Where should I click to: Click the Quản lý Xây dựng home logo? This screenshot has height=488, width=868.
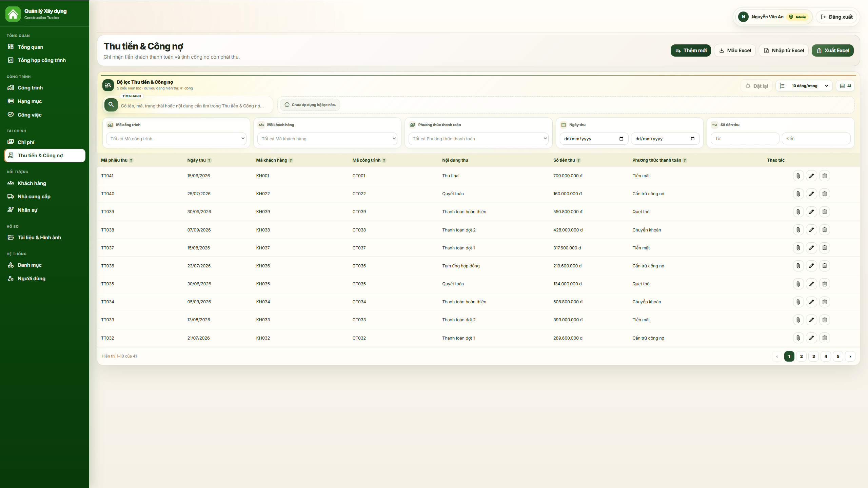(13, 14)
